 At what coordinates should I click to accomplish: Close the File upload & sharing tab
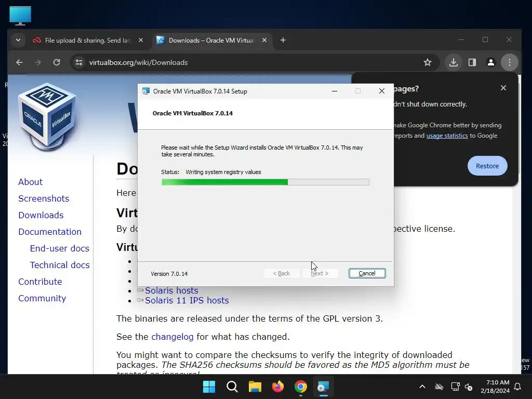click(x=141, y=41)
